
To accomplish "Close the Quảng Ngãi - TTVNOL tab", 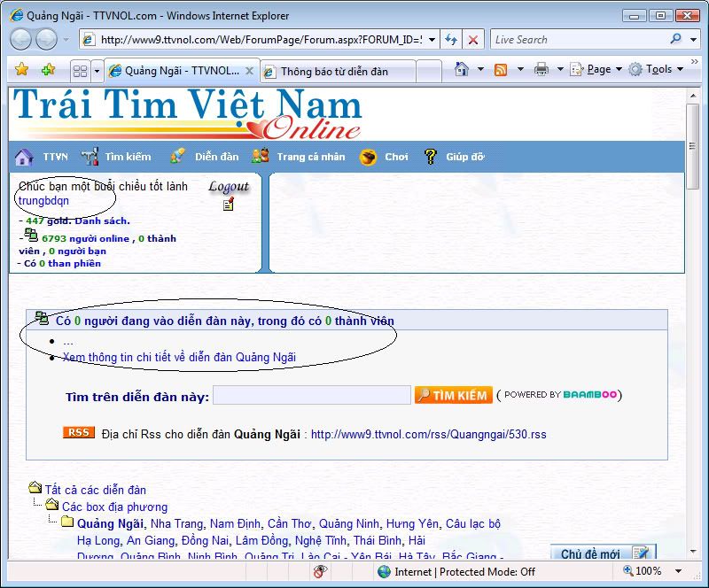I will (x=249, y=71).
